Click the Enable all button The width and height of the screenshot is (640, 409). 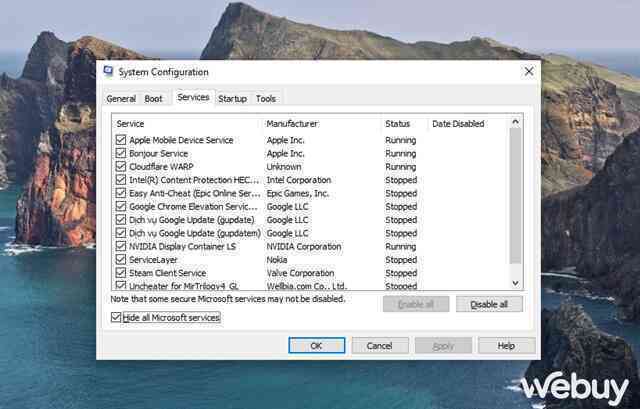416,304
